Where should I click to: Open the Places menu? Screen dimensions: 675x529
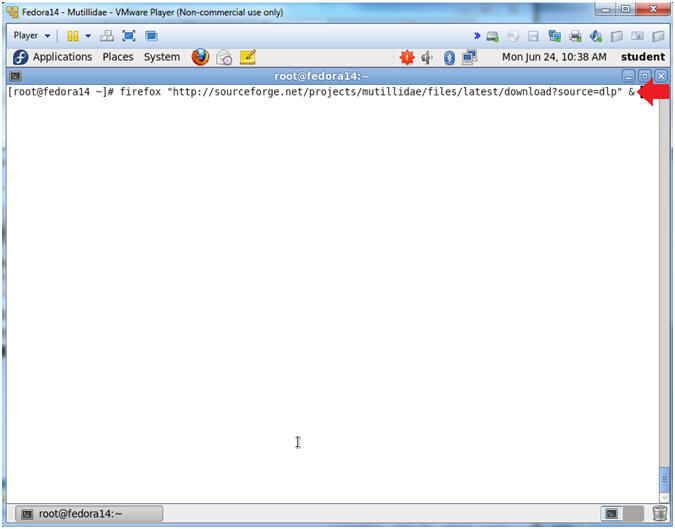click(x=118, y=57)
